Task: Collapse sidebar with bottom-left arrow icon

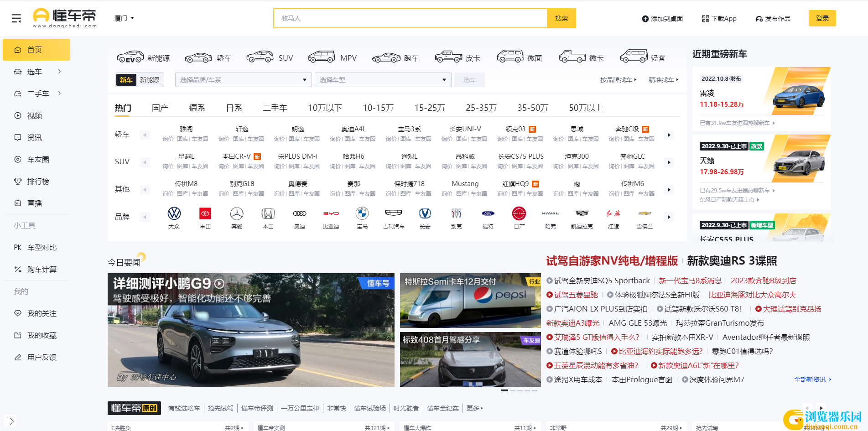Action: point(10,421)
